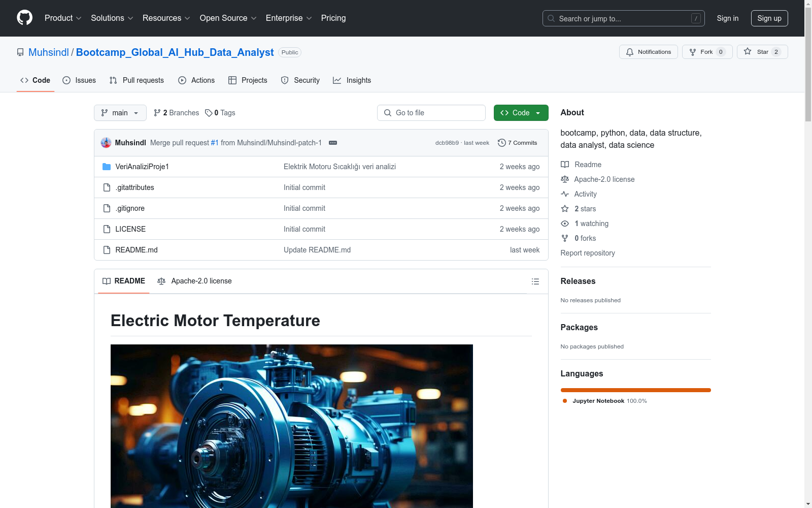This screenshot has width=812, height=508.
Task: Open the Elektrik Motoru Sıcaklığı veri analizi commit
Action: (340, 167)
